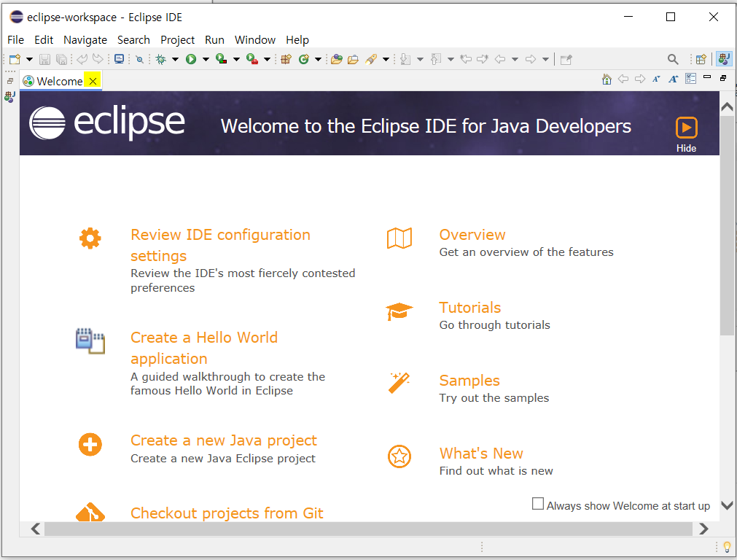The image size is (737, 560).
Task: Click the External Tools run icon
Action: point(252,59)
